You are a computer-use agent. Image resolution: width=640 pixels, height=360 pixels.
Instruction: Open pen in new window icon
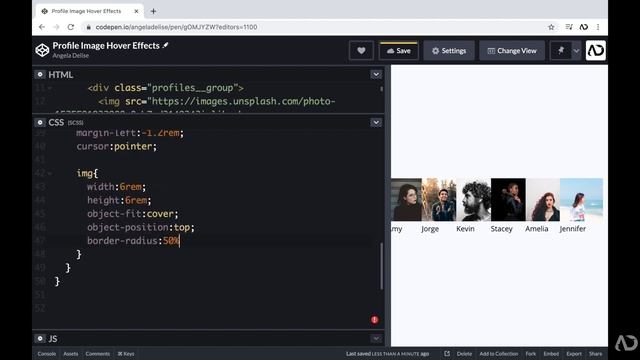[447, 353]
